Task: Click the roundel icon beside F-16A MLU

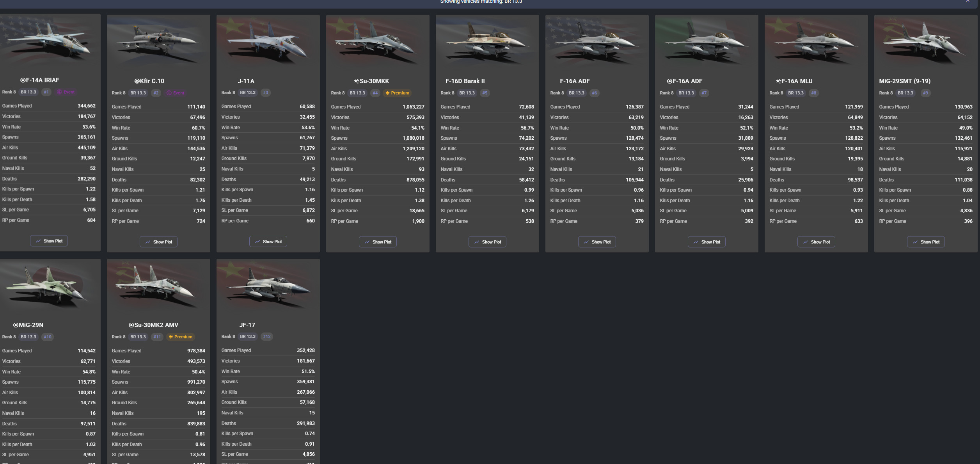Action: click(778, 81)
